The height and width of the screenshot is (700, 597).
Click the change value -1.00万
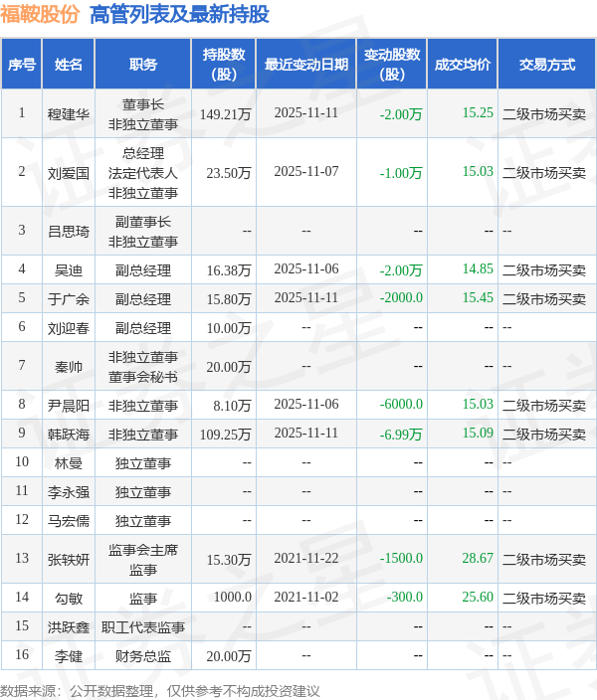pos(401,173)
